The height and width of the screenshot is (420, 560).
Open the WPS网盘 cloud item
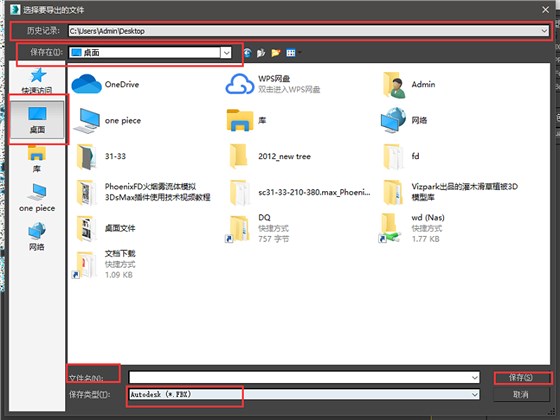click(x=273, y=84)
